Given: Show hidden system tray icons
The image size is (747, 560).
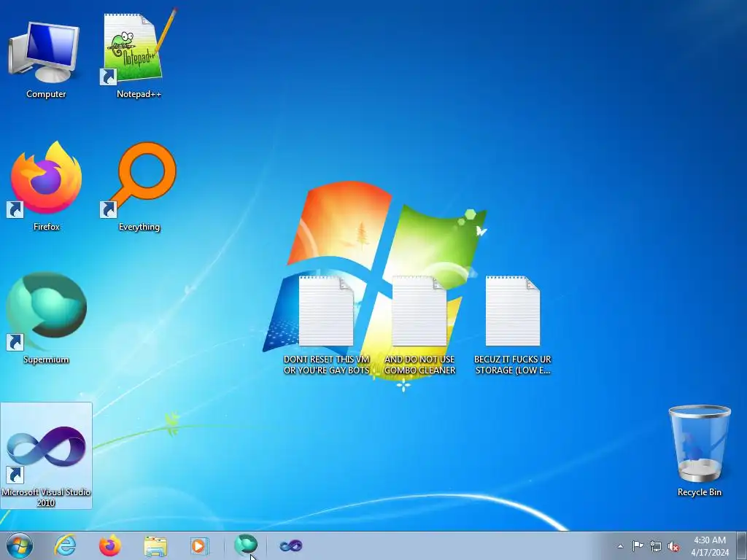Looking at the screenshot, I should 620,546.
